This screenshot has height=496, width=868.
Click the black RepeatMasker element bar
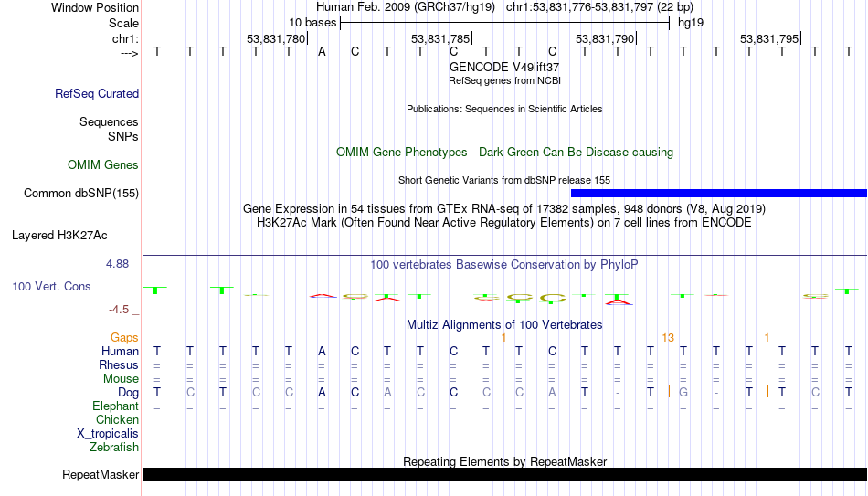coord(505,474)
